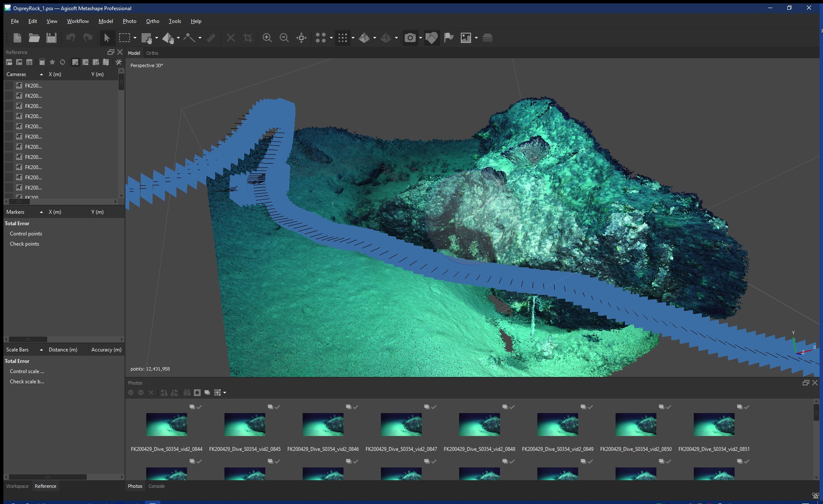Select the ruler/measurement tool icon
This screenshot has height=504, width=823.
[x=211, y=37]
